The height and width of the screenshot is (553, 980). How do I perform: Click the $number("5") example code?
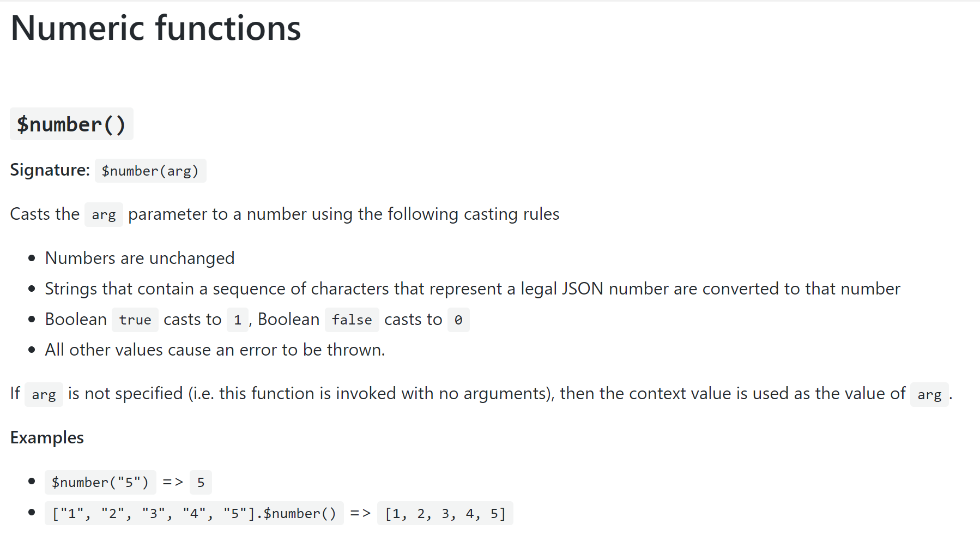pyautogui.click(x=100, y=483)
